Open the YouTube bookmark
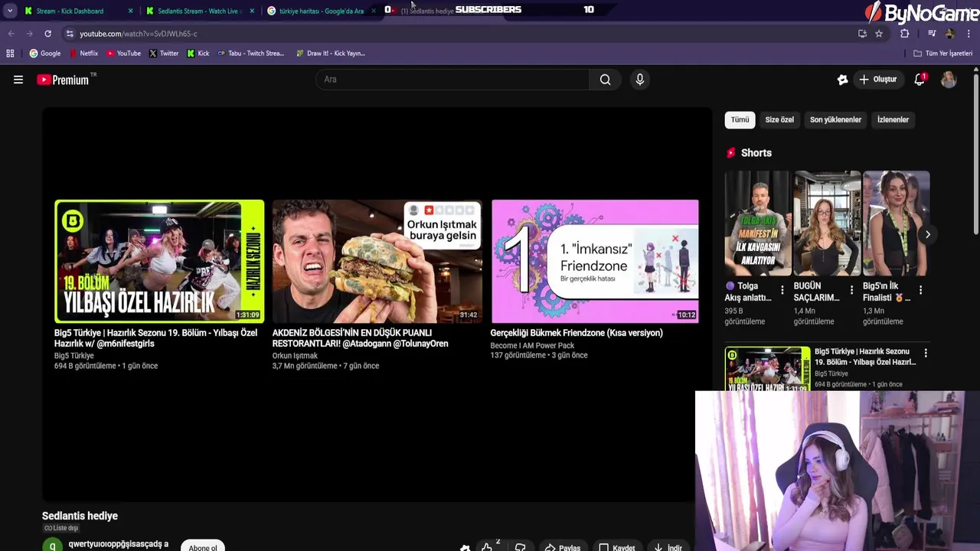980x551 pixels. (x=123, y=54)
